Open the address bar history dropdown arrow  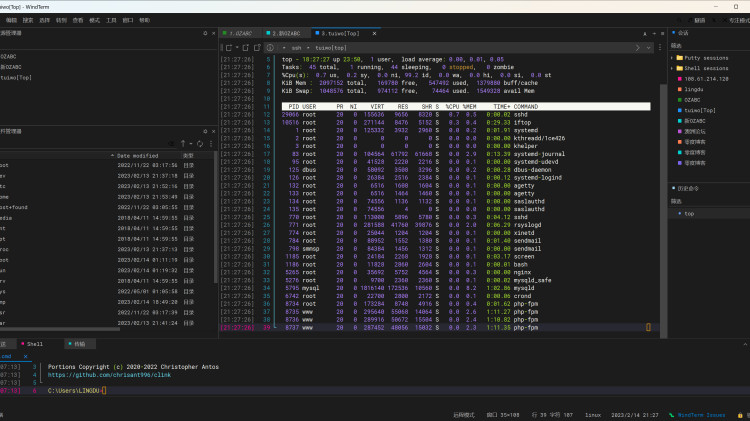tap(649, 48)
